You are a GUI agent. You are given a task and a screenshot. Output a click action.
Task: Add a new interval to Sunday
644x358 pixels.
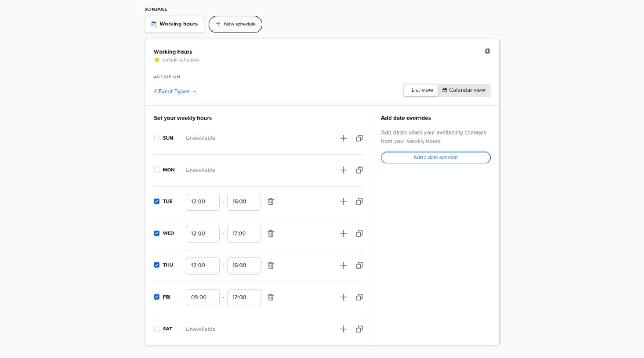[x=343, y=138]
